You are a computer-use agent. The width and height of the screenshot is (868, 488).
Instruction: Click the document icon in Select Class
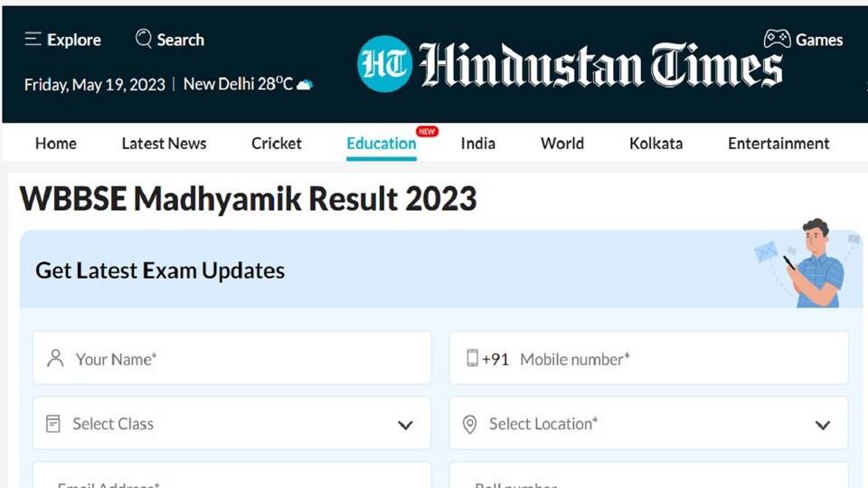click(53, 424)
